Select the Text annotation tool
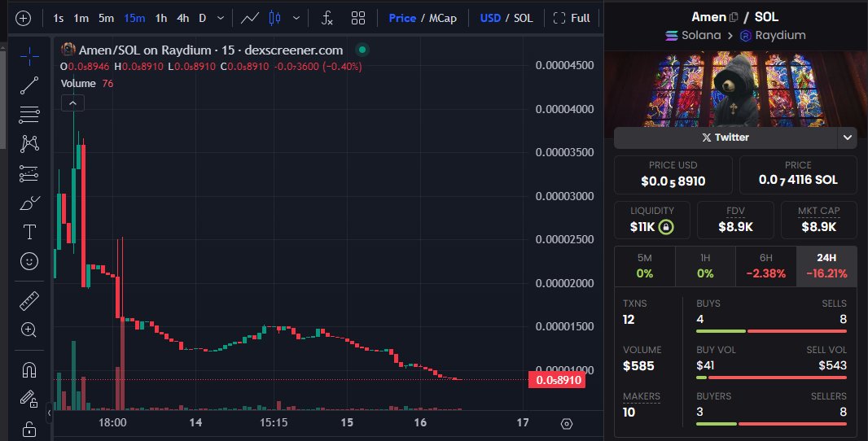Viewport: 868px width, 441px height. (29, 232)
